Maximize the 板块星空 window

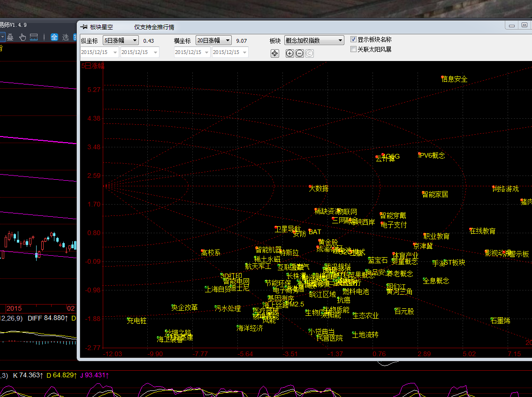tap(524, 25)
